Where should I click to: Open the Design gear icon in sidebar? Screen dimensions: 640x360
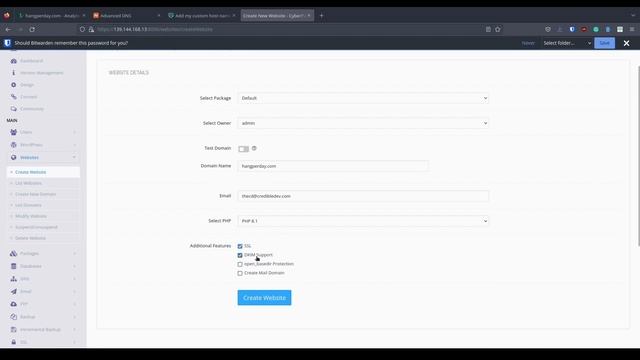[x=13, y=85]
